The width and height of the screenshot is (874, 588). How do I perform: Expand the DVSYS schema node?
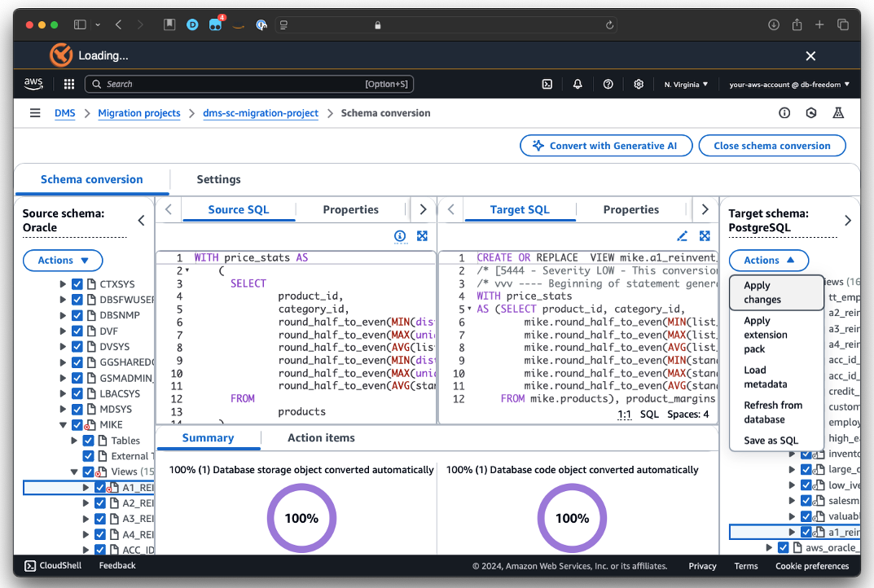click(63, 347)
